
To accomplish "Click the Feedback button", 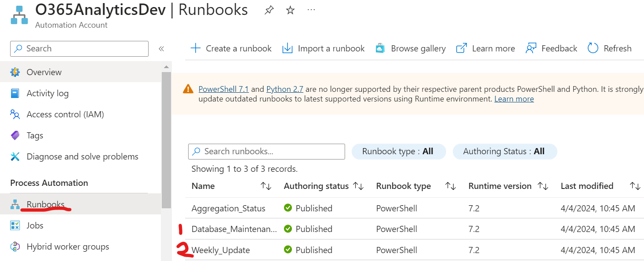I will 551,48.
